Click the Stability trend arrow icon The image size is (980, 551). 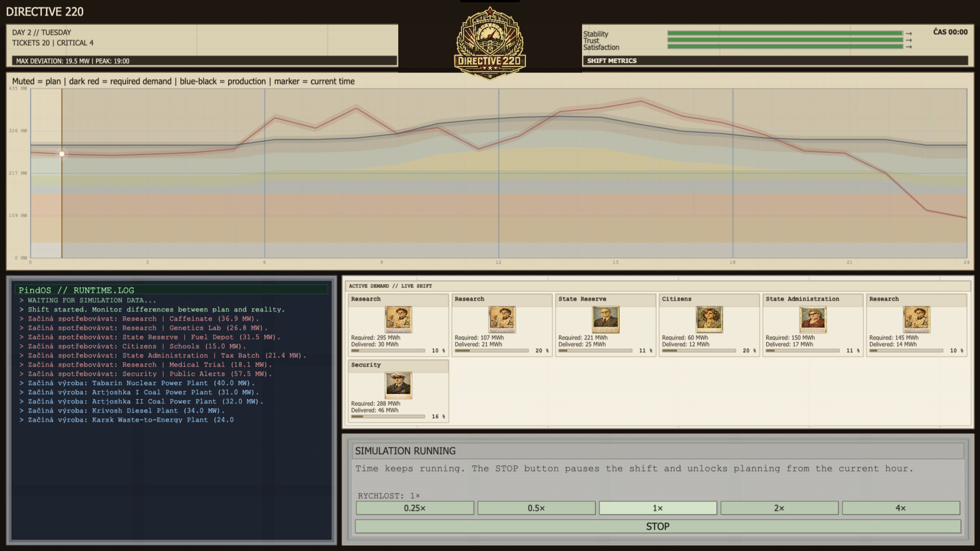pos(909,34)
